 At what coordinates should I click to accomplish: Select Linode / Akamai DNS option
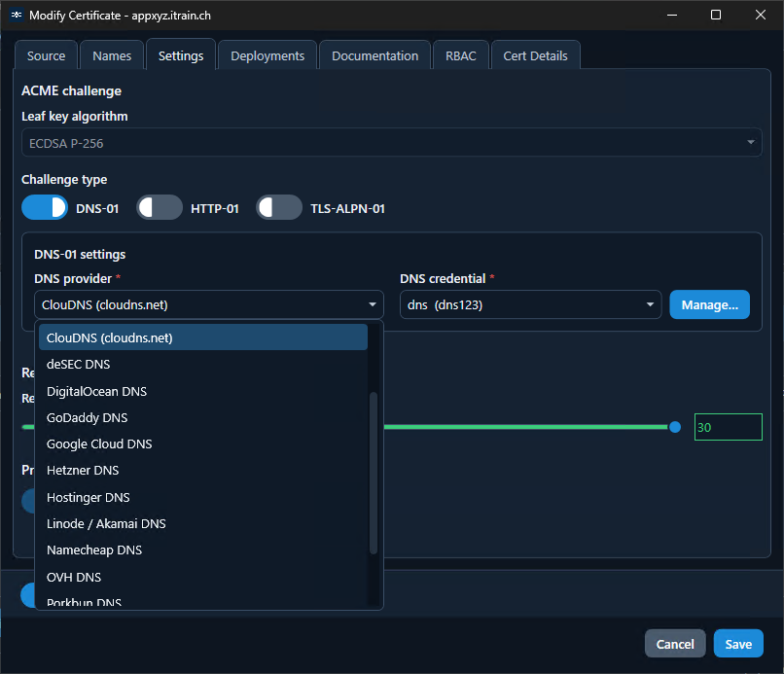203,523
